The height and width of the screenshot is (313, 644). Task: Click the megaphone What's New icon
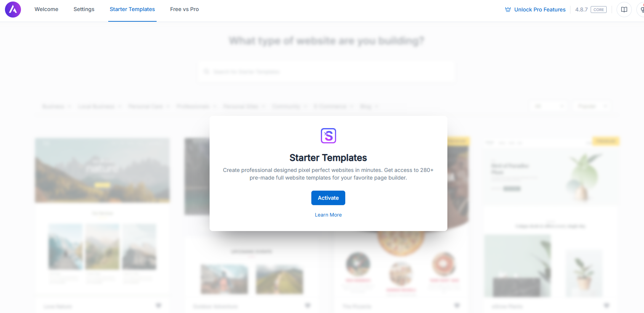pyautogui.click(x=642, y=10)
